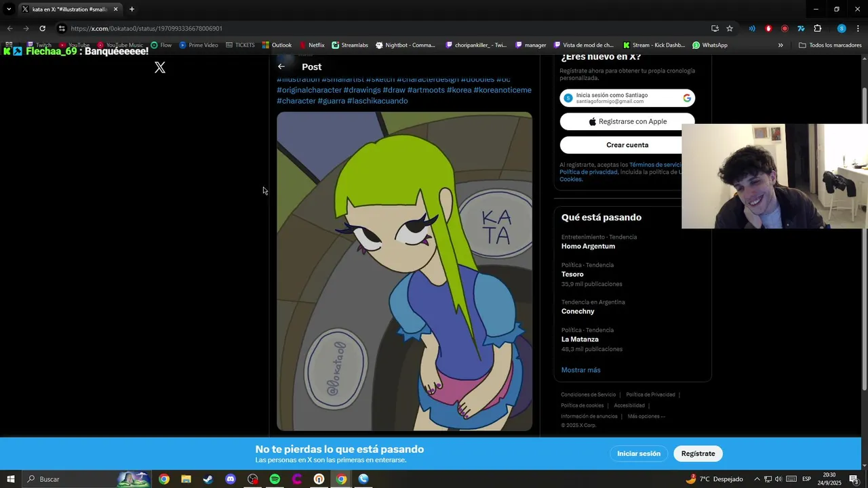Open the Vista de mod bookmark
This screenshot has height=488, width=868.
coord(584,45)
